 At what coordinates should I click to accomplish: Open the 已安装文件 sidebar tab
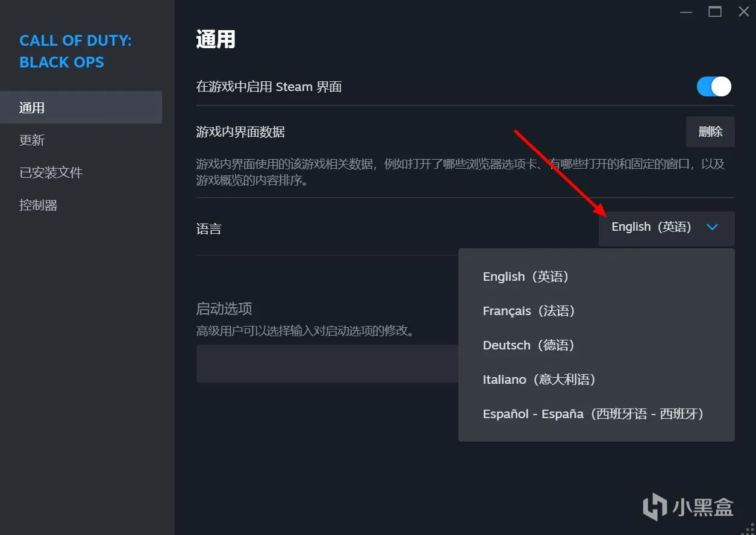click(81, 173)
